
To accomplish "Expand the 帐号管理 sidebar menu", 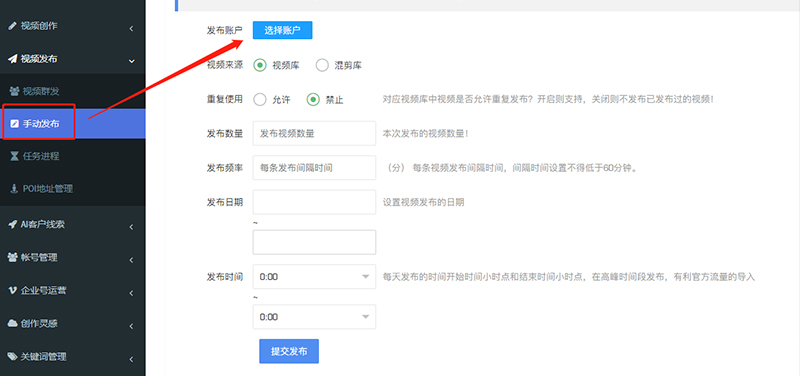I will (x=72, y=258).
